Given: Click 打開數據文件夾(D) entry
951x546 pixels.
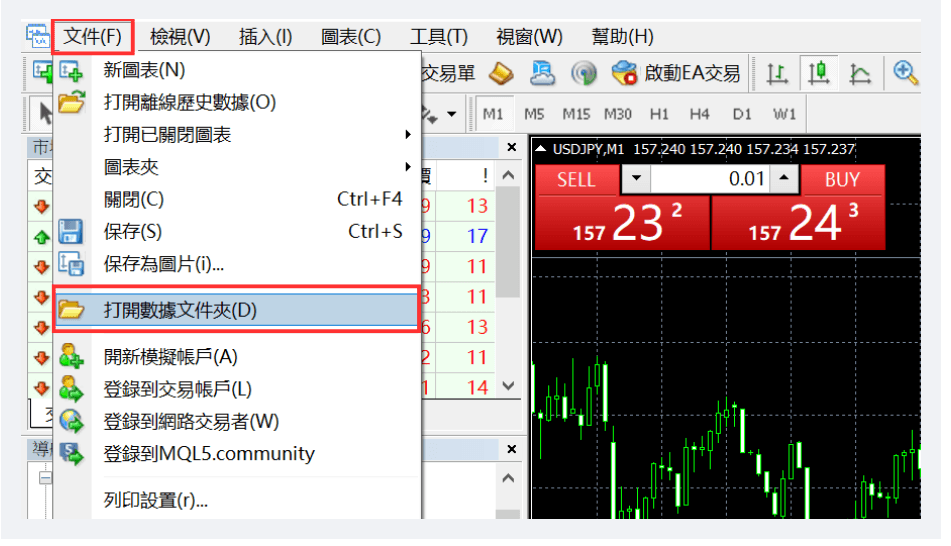Looking at the screenshot, I should pos(237,310).
